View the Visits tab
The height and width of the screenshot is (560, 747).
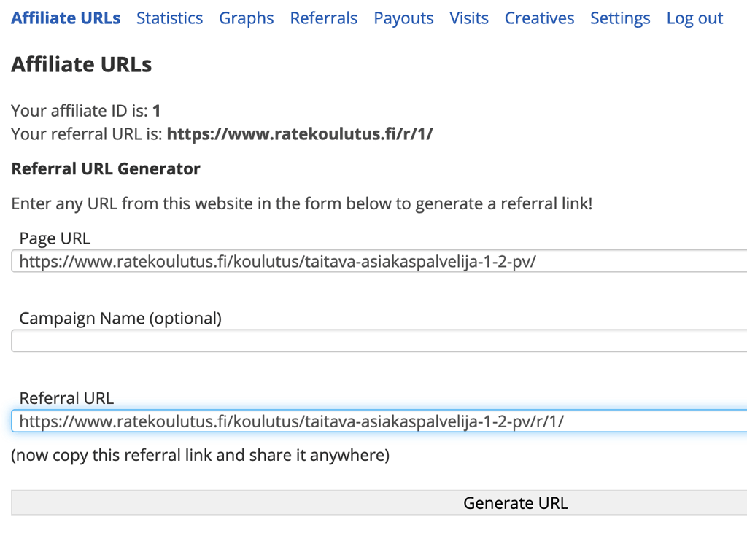tap(469, 18)
